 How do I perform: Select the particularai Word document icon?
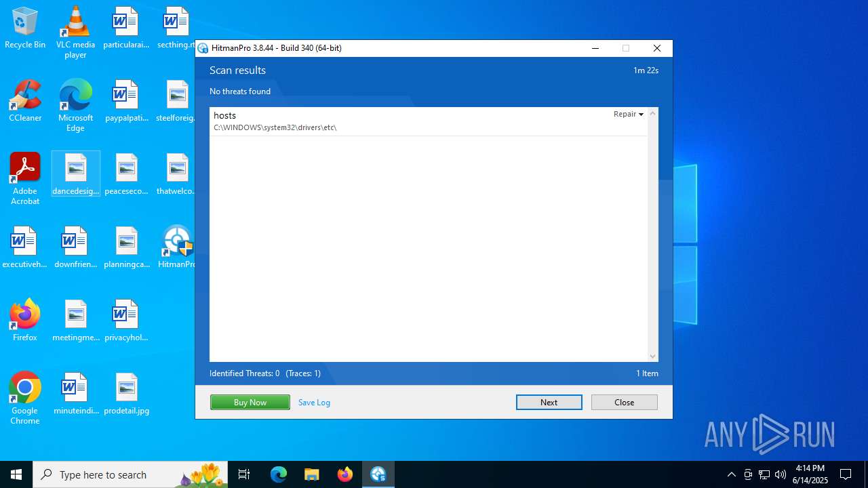point(126,28)
